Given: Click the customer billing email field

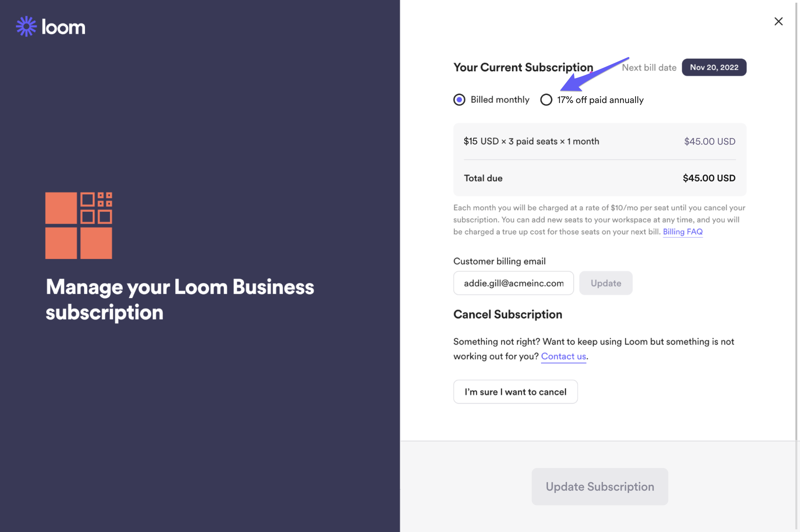Looking at the screenshot, I should pyautogui.click(x=513, y=283).
